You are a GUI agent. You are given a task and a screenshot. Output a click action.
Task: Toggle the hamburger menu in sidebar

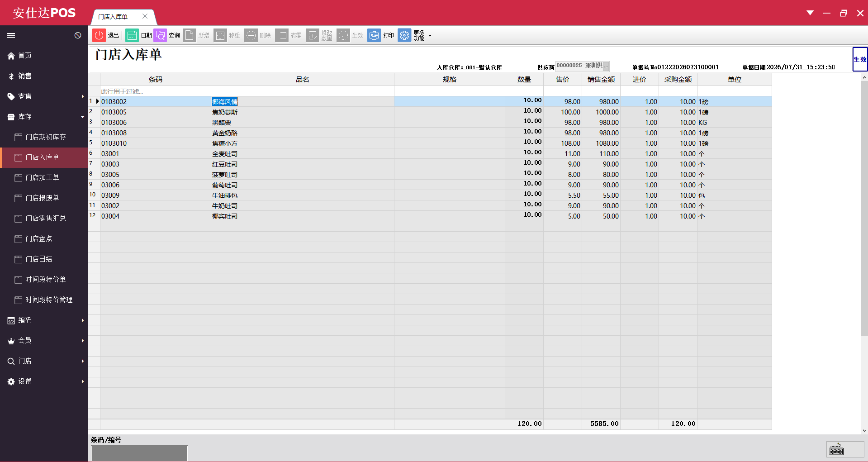(x=11, y=35)
